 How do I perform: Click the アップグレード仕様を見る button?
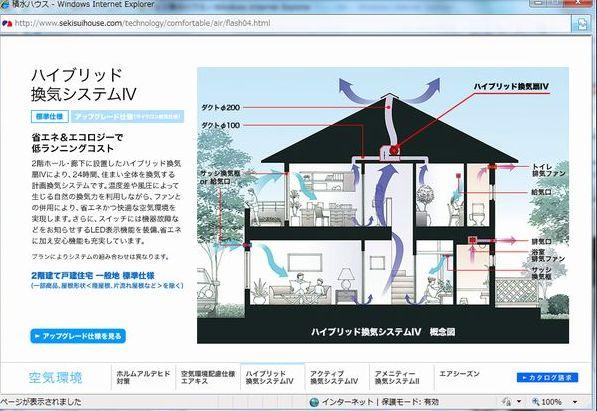(78, 336)
